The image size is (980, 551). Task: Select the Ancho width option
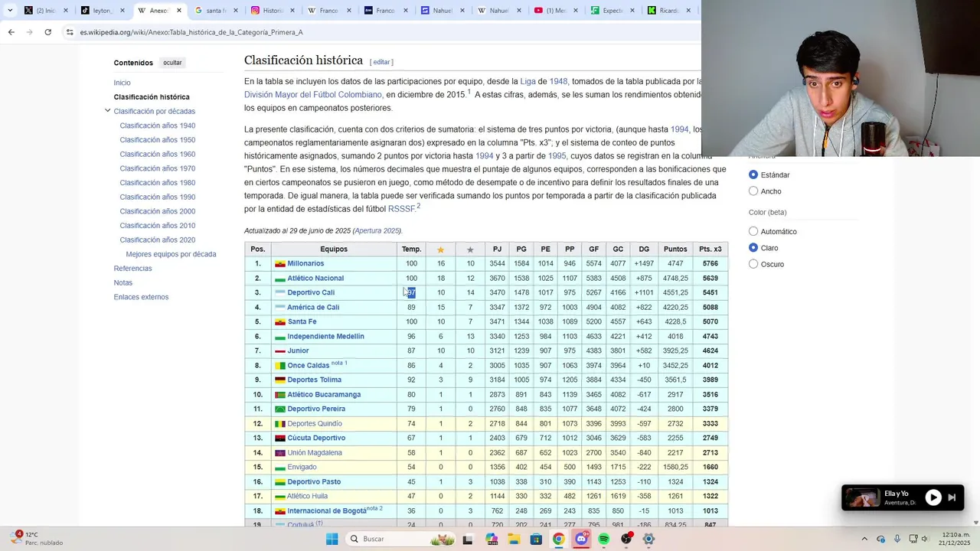pos(753,191)
